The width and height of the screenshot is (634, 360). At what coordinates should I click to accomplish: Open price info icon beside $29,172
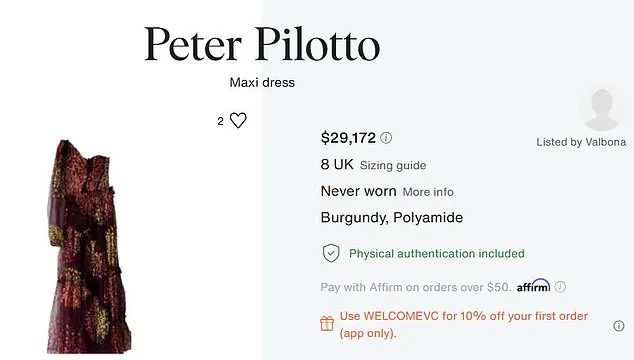coord(386,138)
